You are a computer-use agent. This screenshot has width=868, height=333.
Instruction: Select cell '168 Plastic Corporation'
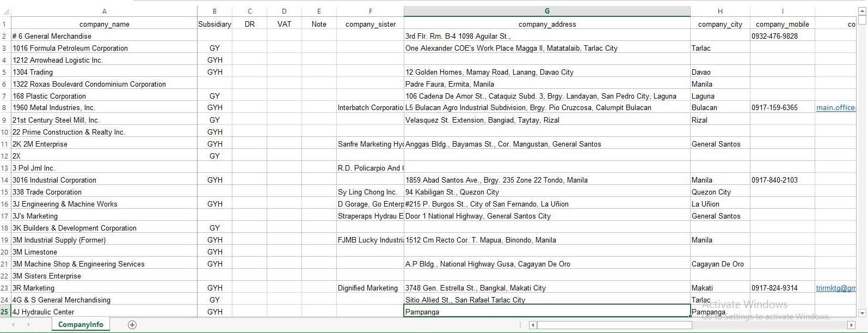[104, 96]
